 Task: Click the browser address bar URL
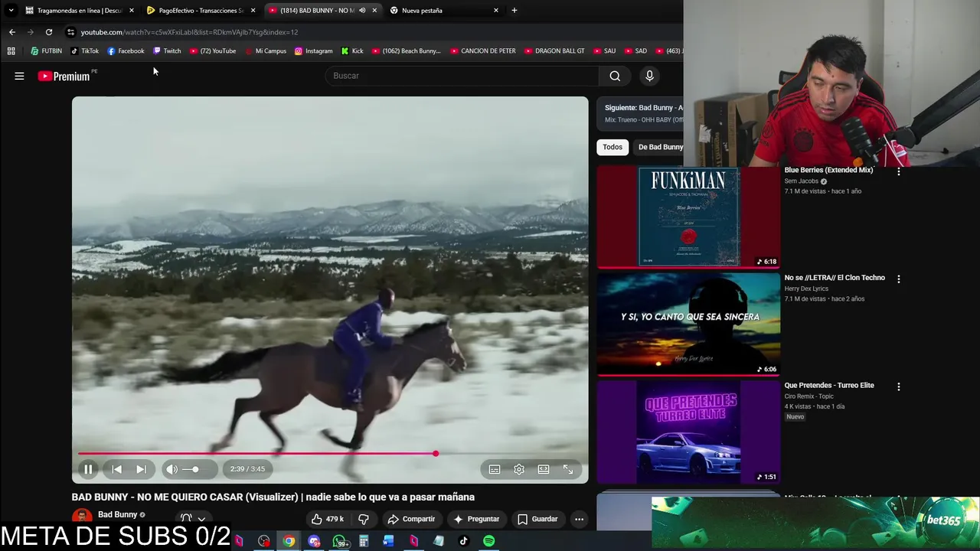[x=189, y=32]
